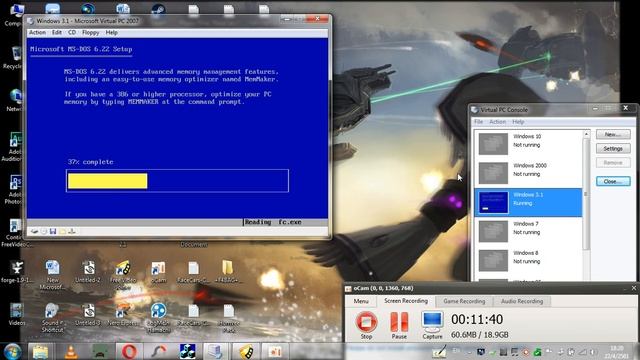This screenshot has width=640, height=360.
Task: Open the Videos desktop icon
Action: click(16, 314)
